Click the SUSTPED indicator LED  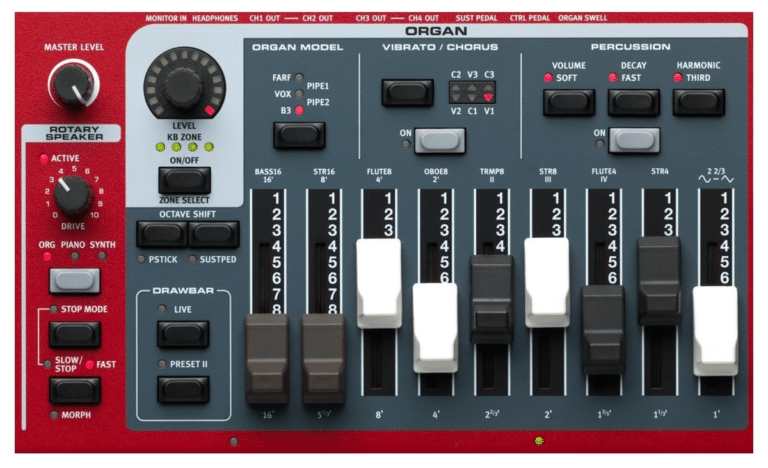[192, 259]
